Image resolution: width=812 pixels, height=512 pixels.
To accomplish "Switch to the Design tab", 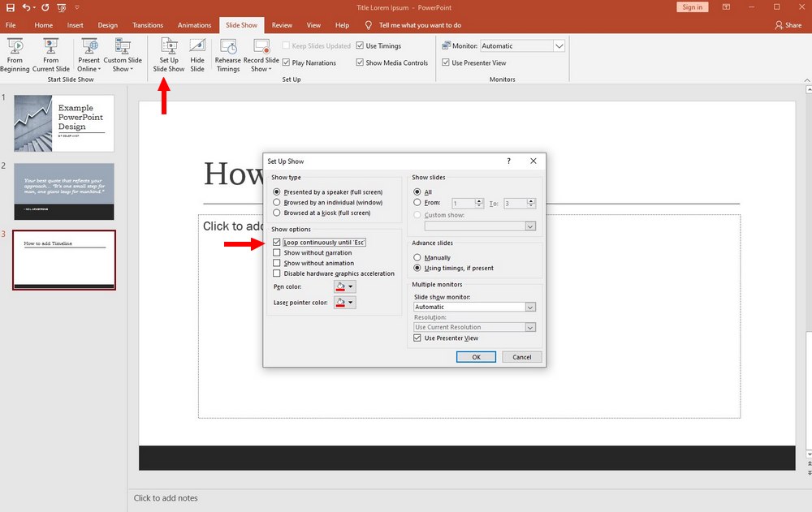I will [108, 25].
